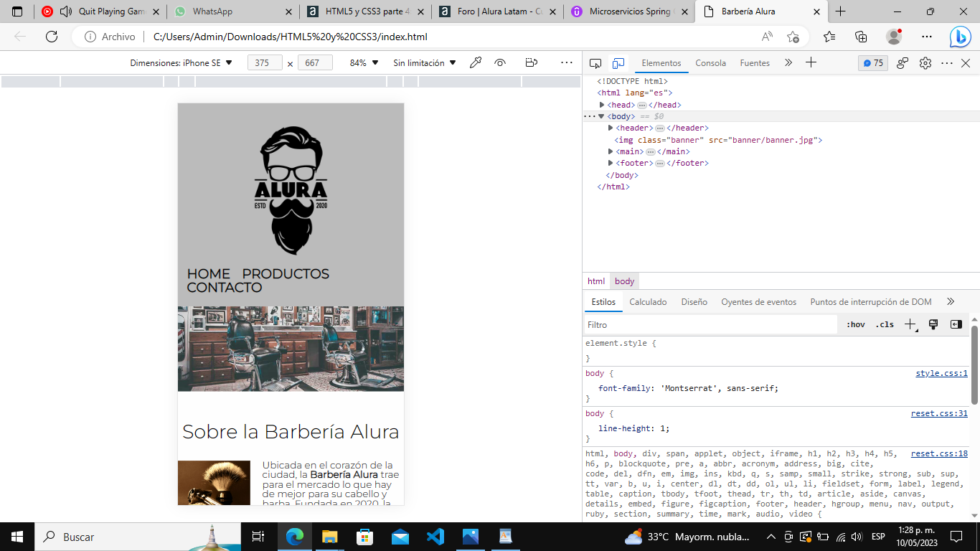Open read aloud icon in address bar

767,37
